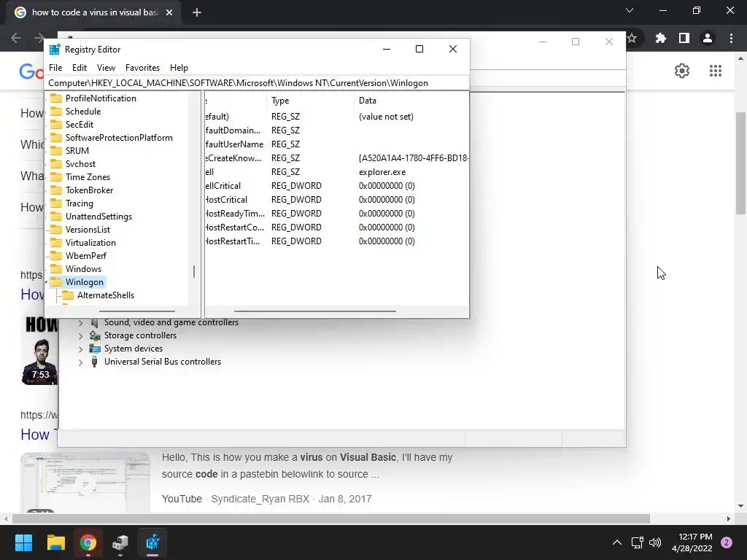Viewport: 747px width, 560px height.
Task: Select the TokenBroker key folder
Action: (89, 190)
